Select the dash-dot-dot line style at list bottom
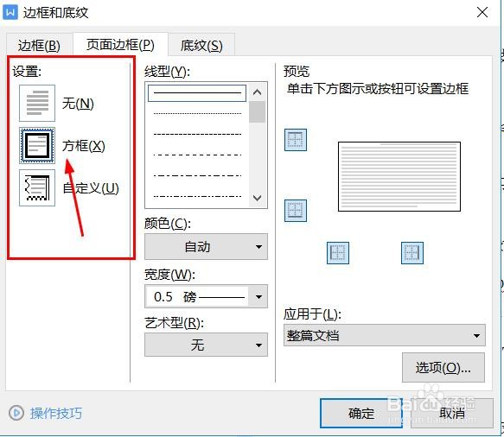This screenshot has height=437, width=504. (197, 196)
